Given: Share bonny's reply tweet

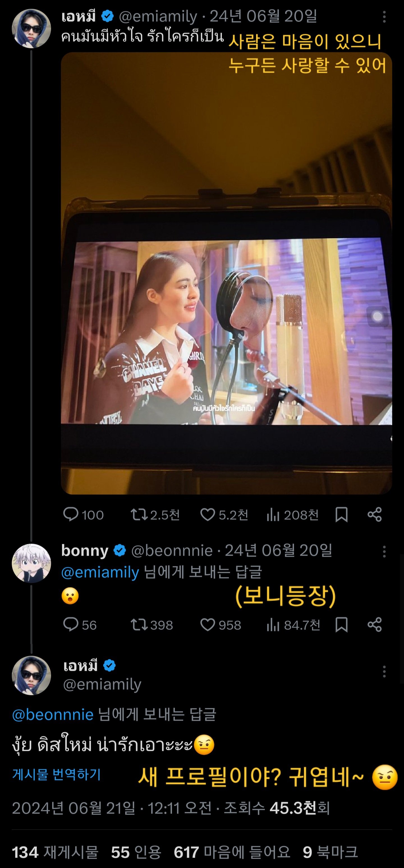Looking at the screenshot, I should (374, 625).
